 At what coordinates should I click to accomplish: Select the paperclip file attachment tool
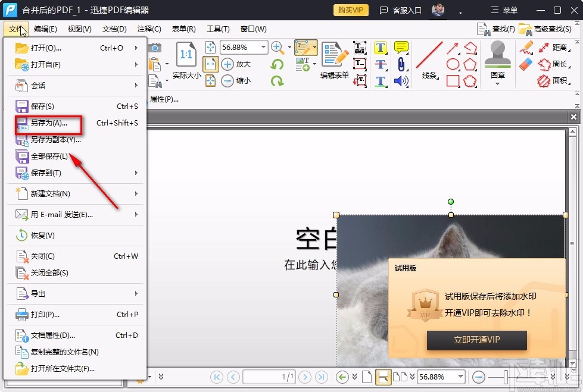click(401, 64)
